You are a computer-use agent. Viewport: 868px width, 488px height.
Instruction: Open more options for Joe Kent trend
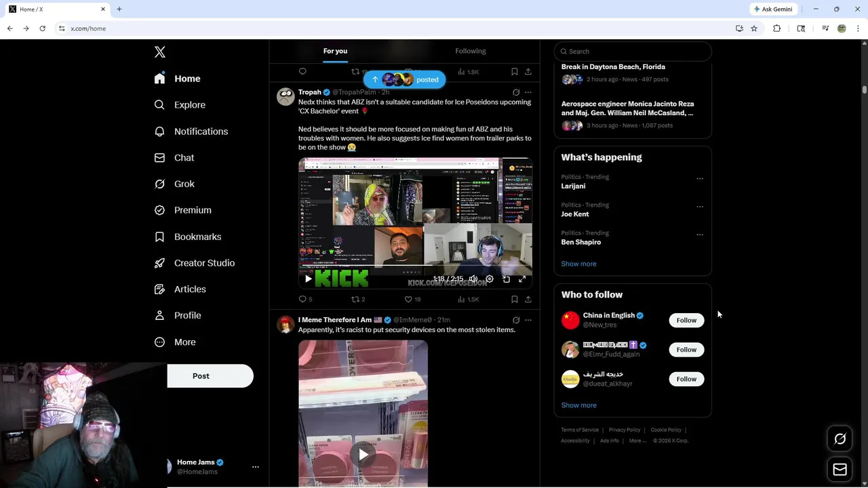700,207
